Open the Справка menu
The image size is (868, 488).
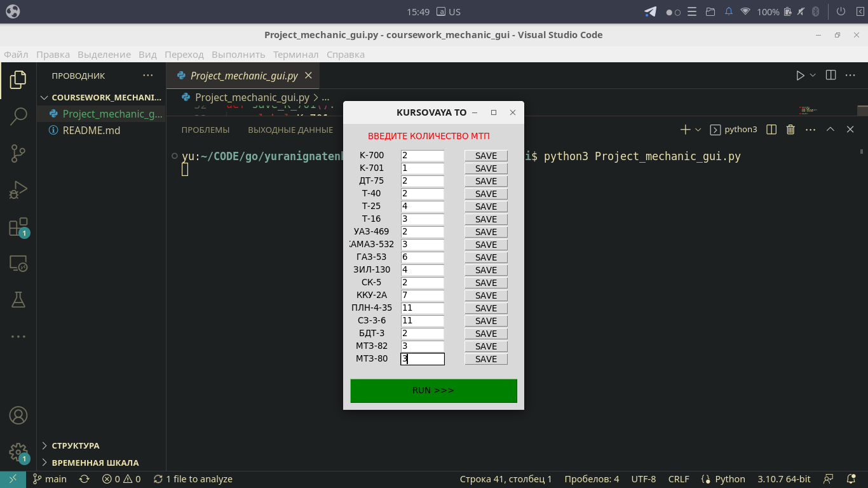tap(346, 55)
